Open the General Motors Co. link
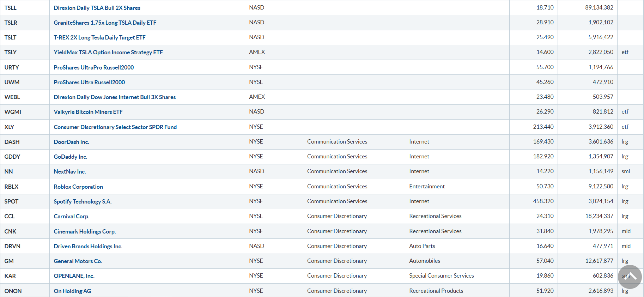Screen dimensions: 644x297 pyautogui.click(x=78, y=261)
